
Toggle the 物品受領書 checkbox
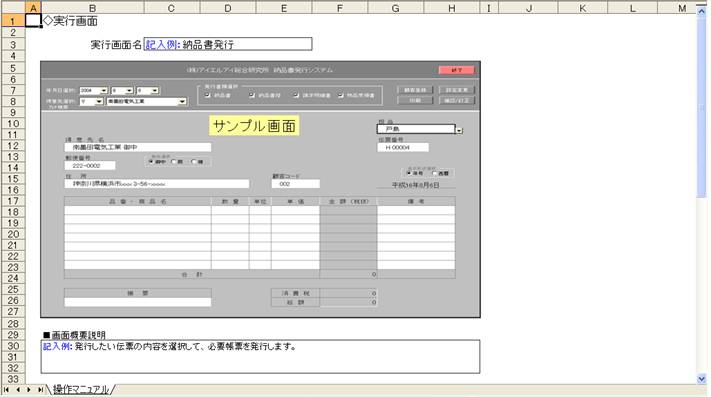click(341, 95)
